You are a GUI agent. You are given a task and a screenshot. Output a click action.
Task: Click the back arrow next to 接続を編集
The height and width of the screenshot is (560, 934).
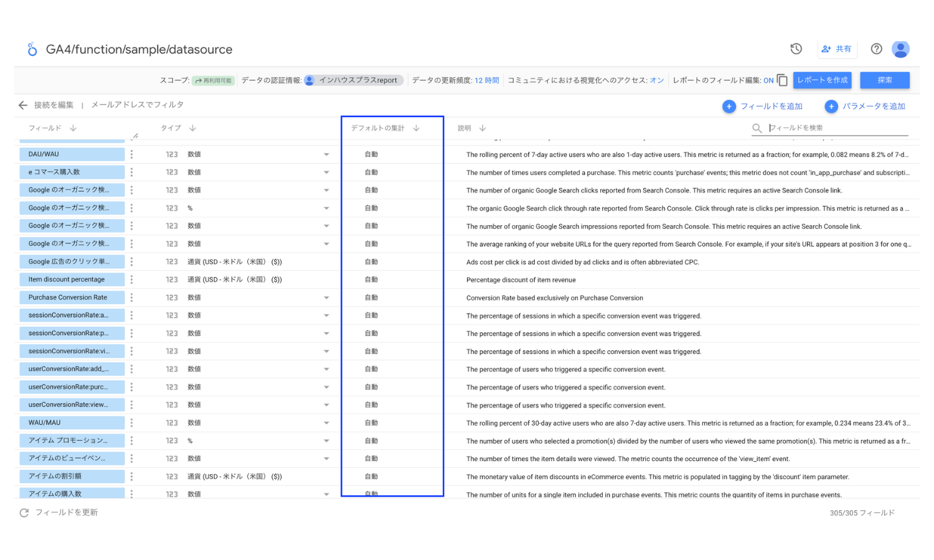coord(23,105)
